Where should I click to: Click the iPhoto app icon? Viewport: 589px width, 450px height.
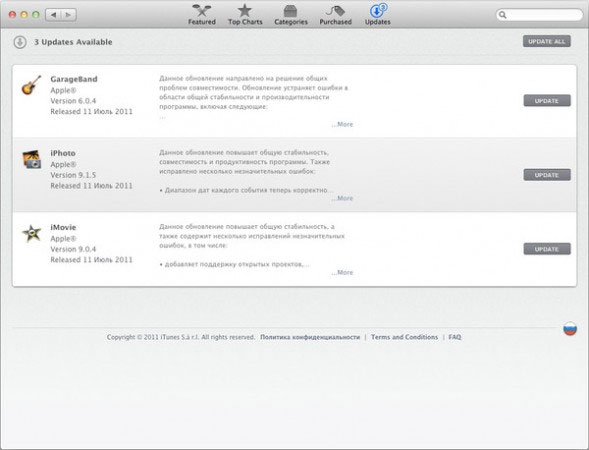(x=32, y=159)
